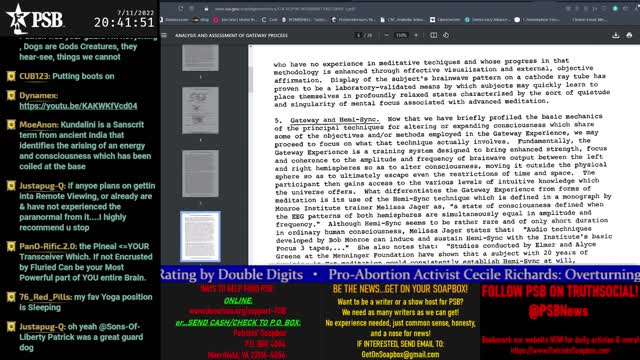Open the "Cool" bookmark
The height and width of the screenshot is (360, 640).
point(269,20)
